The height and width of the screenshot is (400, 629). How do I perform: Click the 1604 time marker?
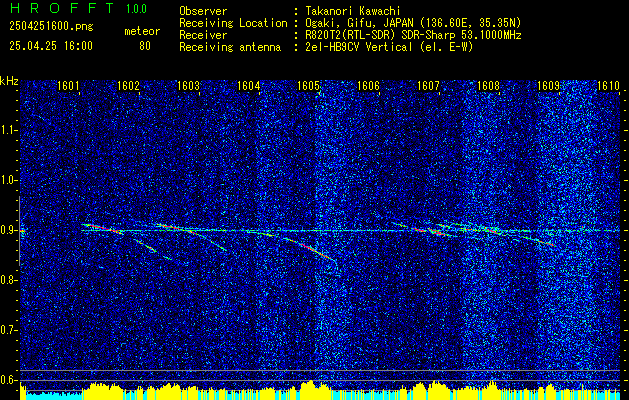[x=248, y=86]
